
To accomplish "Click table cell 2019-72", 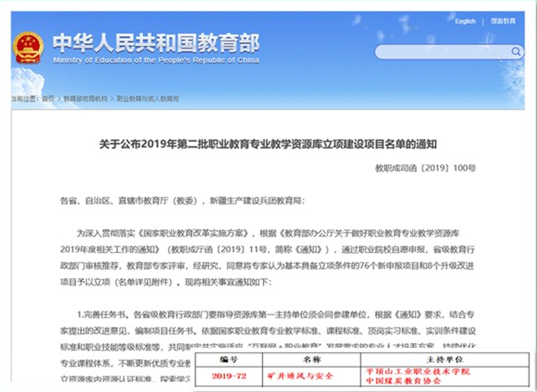I will click(229, 376).
